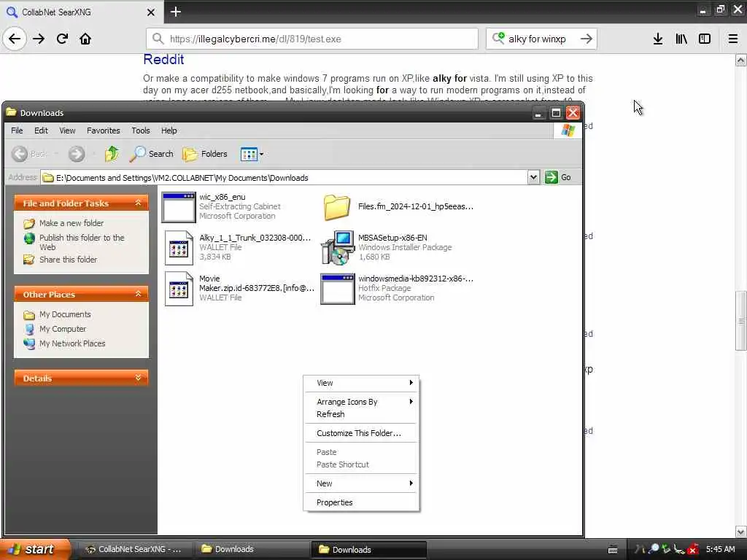The width and height of the screenshot is (747, 560).
Task: Click the red X system tray icon
Action: [x=692, y=550]
